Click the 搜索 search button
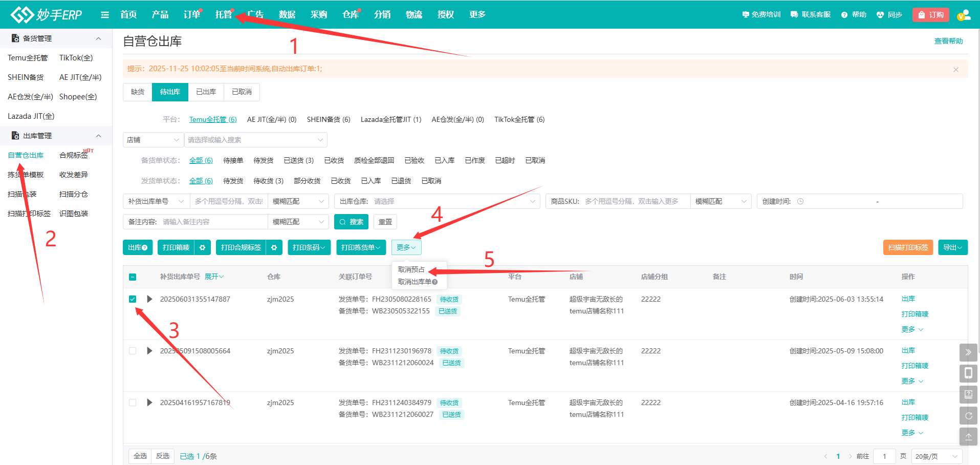This screenshot has width=980, height=465. click(352, 222)
